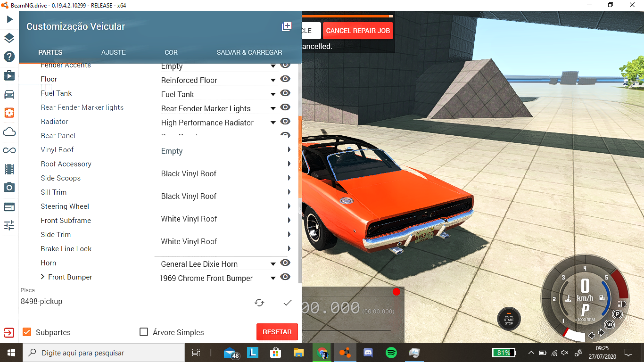Open the replay film strip icon
The height and width of the screenshot is (362, 644).
9,169
